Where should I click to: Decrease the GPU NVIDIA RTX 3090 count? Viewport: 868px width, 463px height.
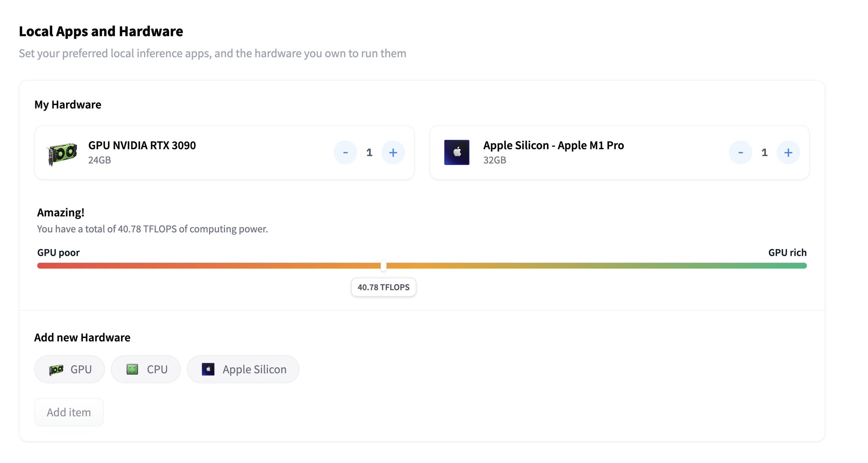[x=345, y=152]
